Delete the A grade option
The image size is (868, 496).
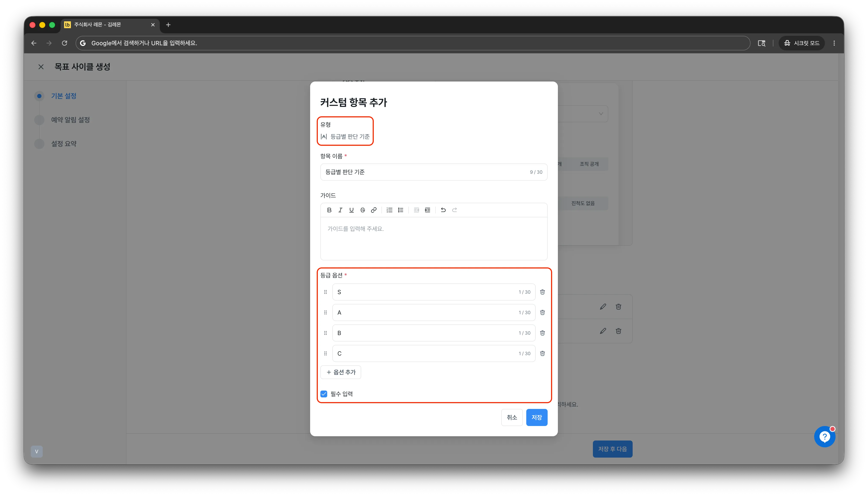coord(542,312)
